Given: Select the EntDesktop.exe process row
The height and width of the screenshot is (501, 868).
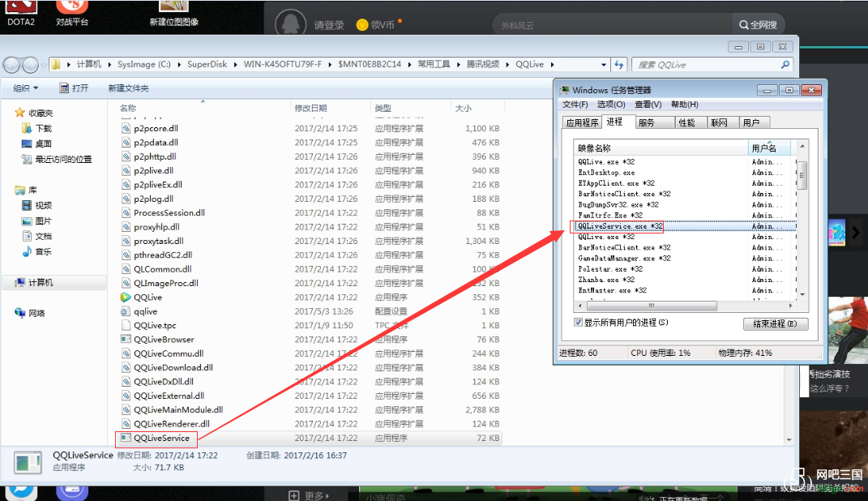Looking at the screenshot, I should click(686, 173).
